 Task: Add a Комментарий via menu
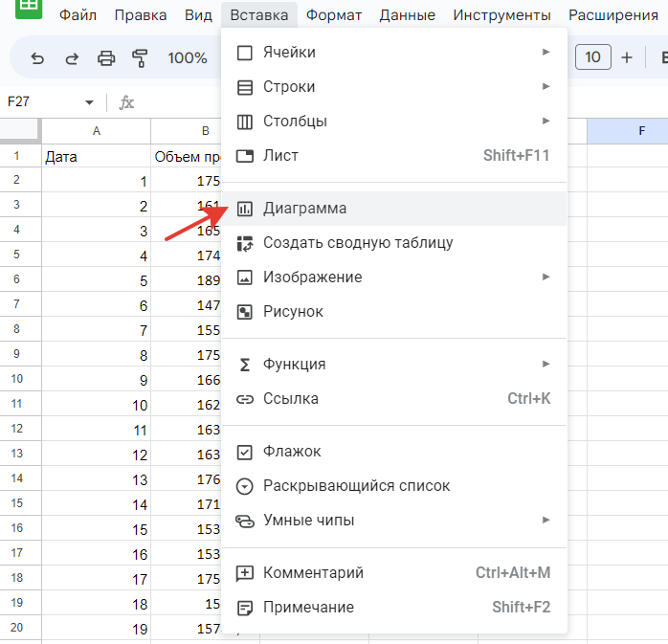click(313, 572)
